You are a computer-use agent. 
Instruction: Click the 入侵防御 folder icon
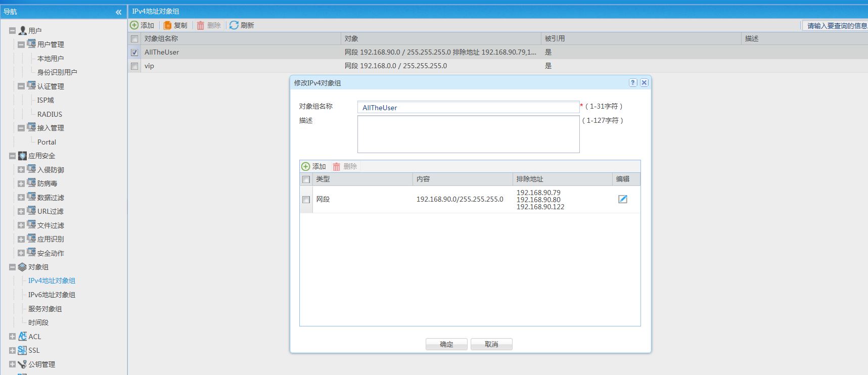[x=31, y=169]
